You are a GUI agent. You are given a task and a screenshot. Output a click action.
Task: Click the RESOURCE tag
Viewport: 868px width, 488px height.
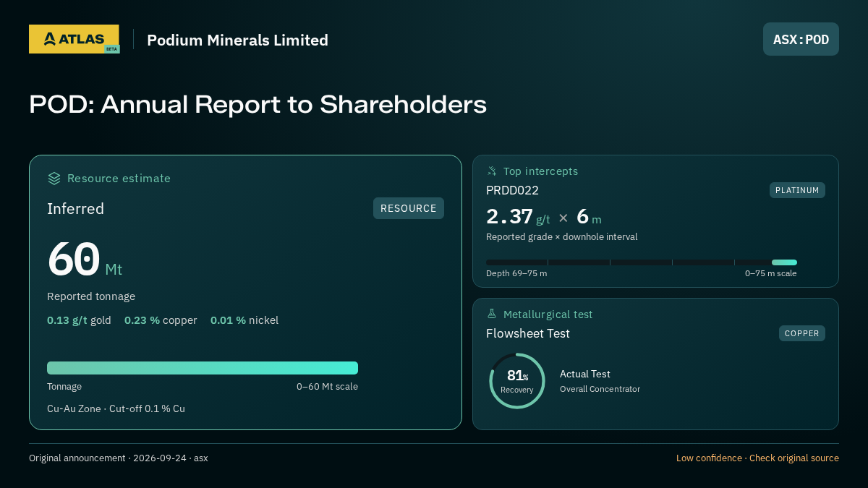tap(409, 208)
